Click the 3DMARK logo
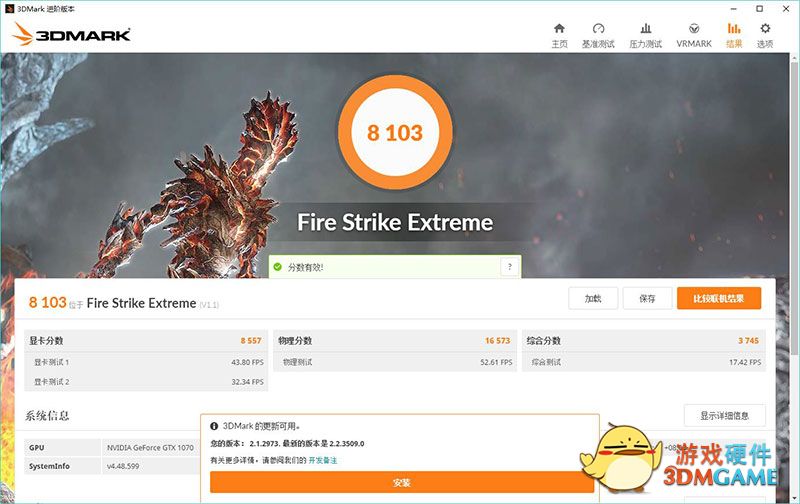This screenshot has width=800, height=504. 71,34
